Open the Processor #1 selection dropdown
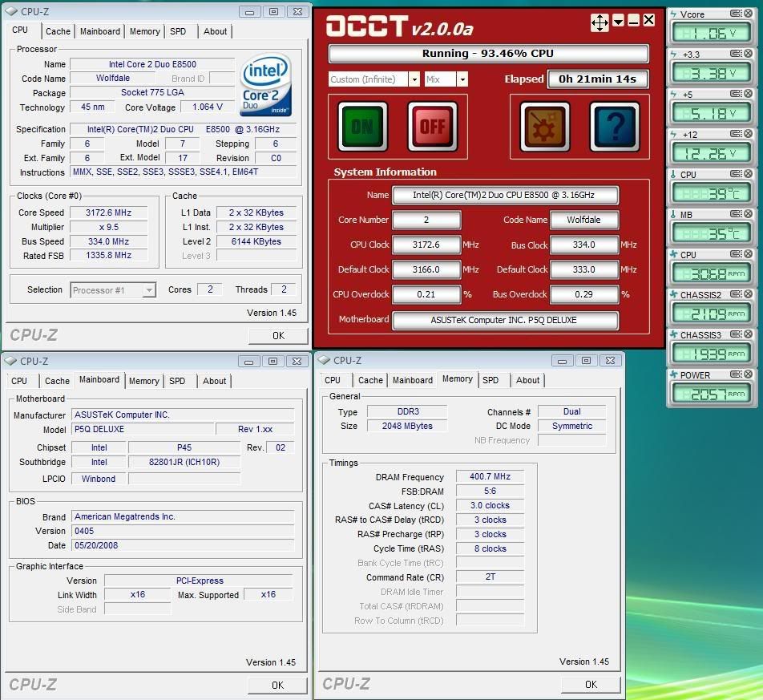The width and height of the screenshot is (763, 700). pyautogui.click(x=149, y=290)
